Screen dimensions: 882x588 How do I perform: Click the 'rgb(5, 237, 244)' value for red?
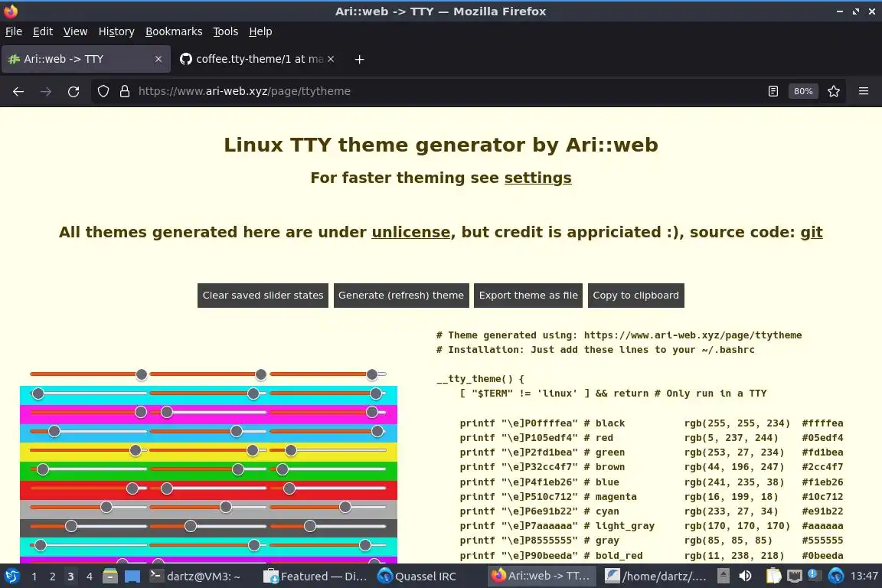click(x=731, y=438)
